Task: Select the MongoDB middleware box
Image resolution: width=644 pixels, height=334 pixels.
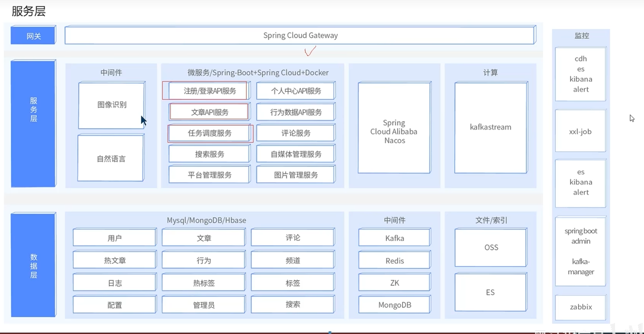Action: (x=394, y=305)
